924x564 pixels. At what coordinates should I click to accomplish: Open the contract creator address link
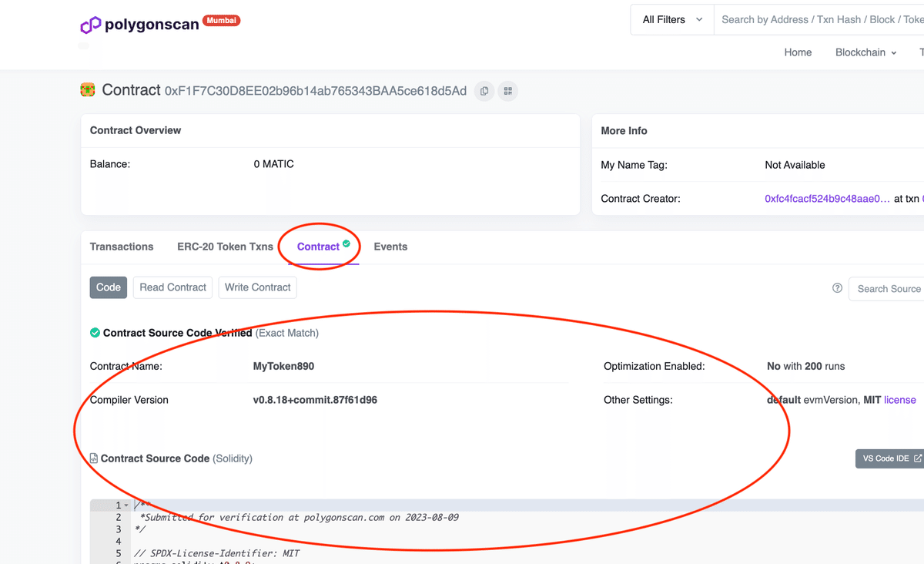pos(828,199)
